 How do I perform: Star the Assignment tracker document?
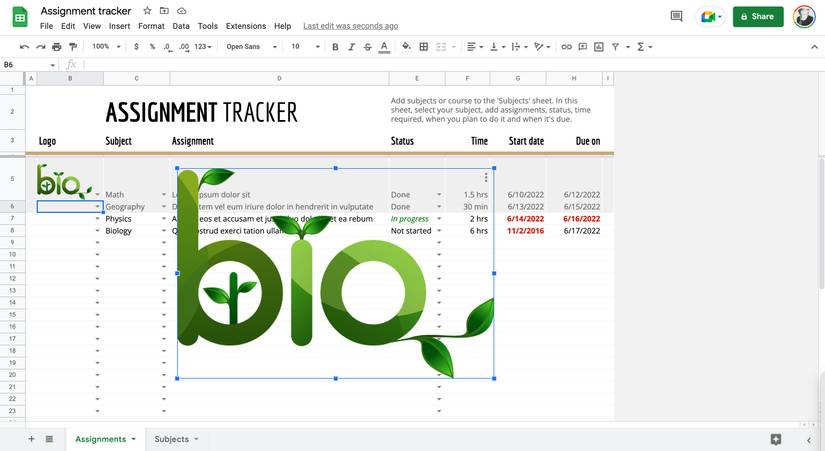(147, 11)
